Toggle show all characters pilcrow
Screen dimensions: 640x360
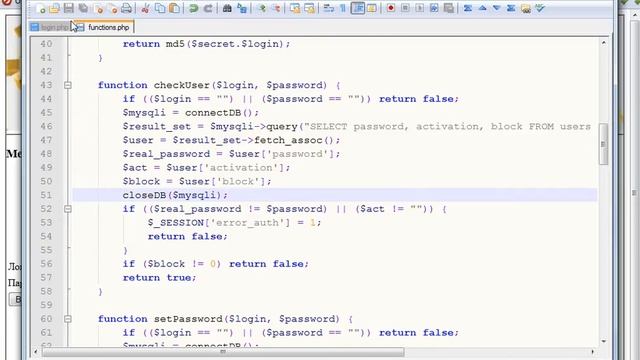click(x=343, y=8)
